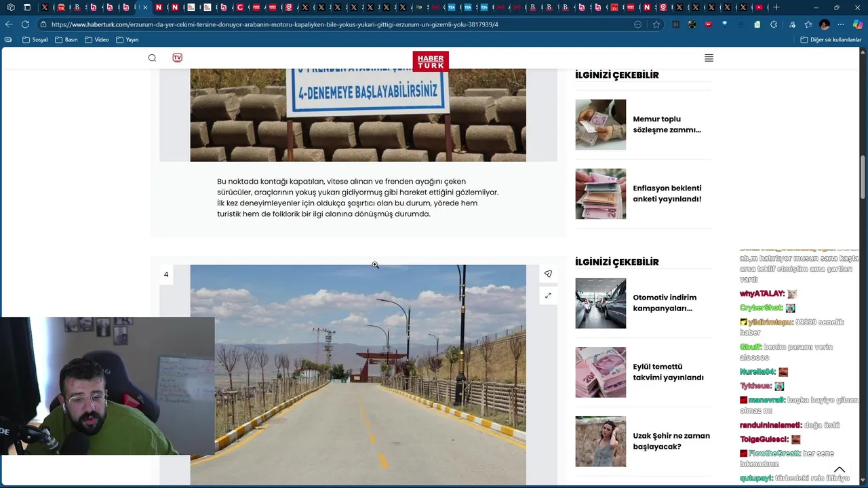Click the Habertürk logo in header
The image size is (868, 488).
pos(431,61)
